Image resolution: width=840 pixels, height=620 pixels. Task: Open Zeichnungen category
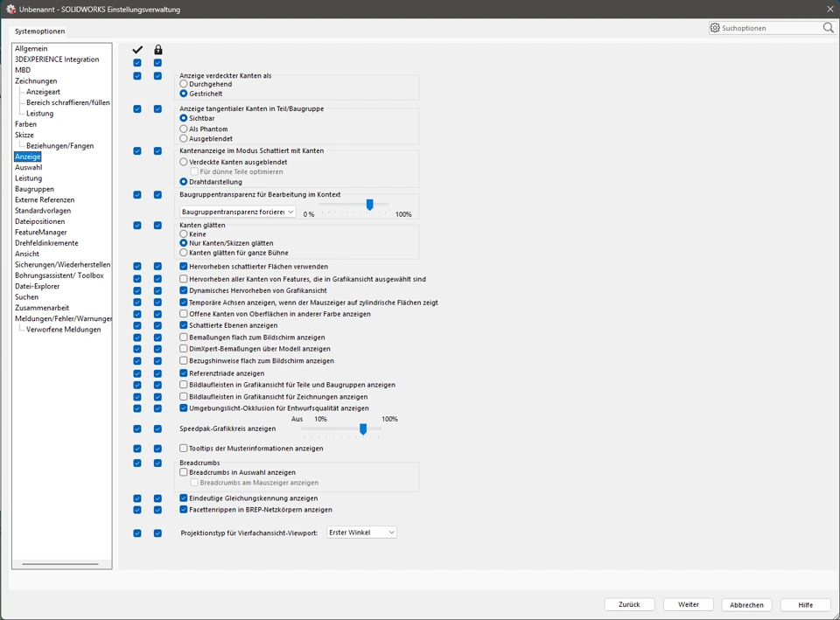tap(36, 80)
